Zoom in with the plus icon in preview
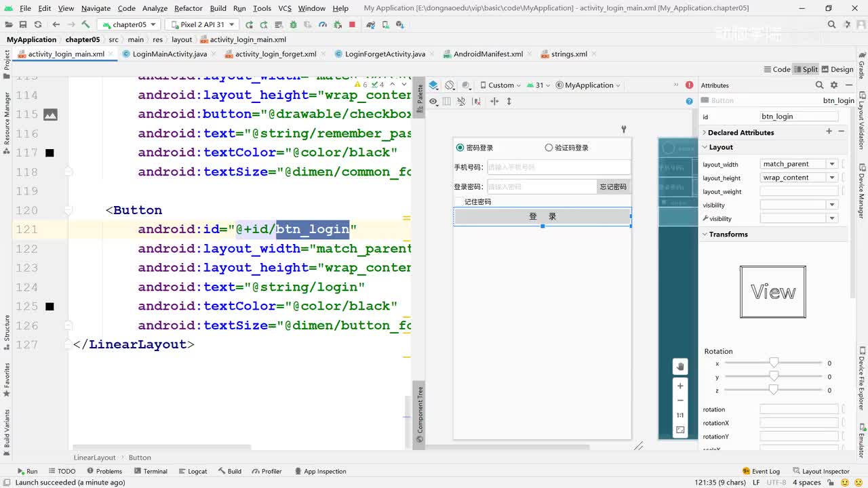 [x=680, y=386]
